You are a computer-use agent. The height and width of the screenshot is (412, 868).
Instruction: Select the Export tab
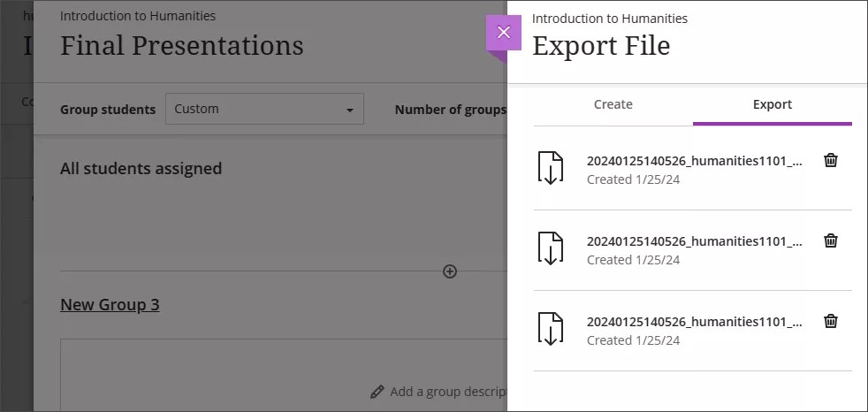pyautogui.click(x=772, y=104)
